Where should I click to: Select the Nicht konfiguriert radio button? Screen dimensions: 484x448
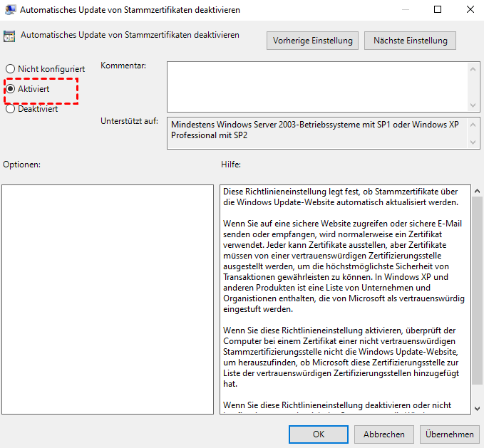coord(10,69)
